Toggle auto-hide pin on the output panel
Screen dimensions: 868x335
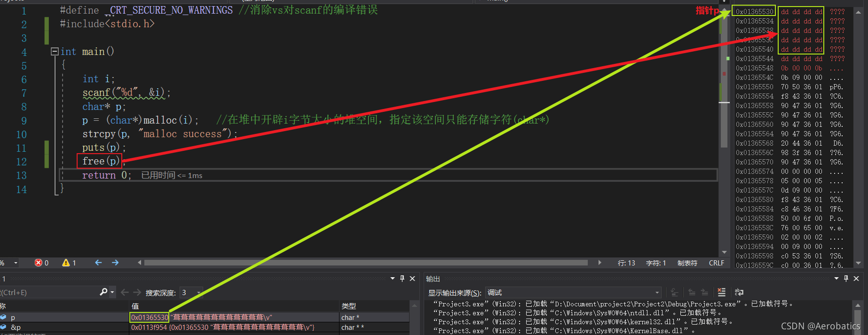tap(846, 279)
